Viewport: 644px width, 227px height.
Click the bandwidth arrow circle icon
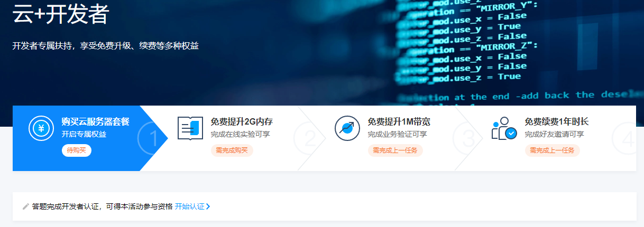[x=347, y=128]
